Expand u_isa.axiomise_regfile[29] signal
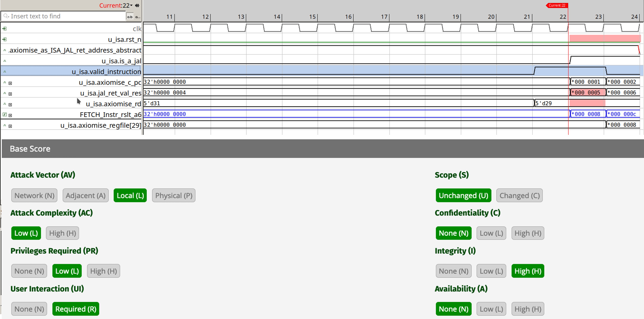 coord(10,126)
